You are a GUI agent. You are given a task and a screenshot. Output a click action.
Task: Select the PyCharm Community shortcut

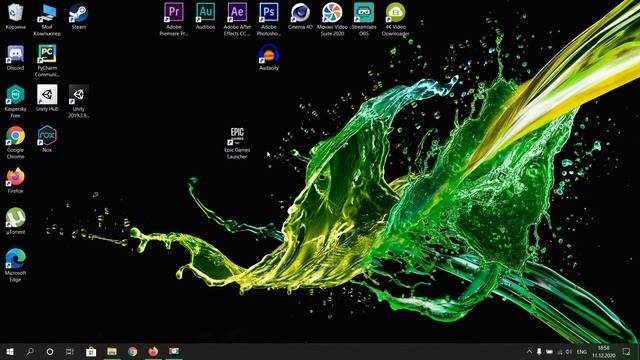click(x=47, y=61)
